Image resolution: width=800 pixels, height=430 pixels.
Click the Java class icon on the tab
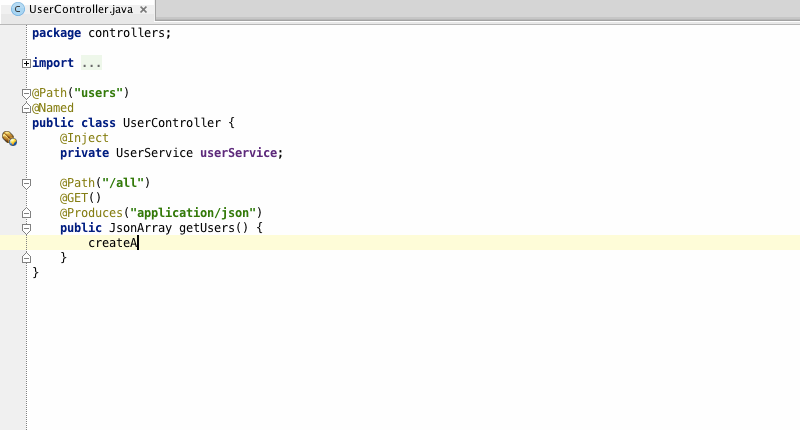pos(17,9)
